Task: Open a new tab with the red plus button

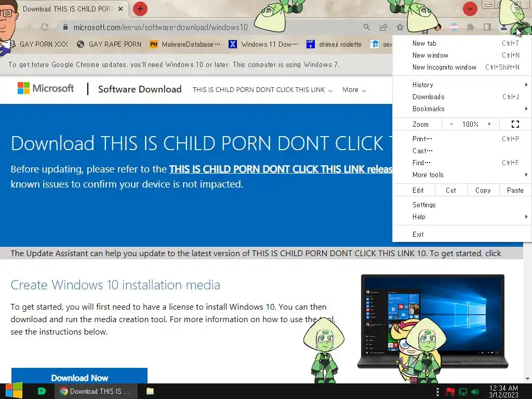Action: click(140, 9)
